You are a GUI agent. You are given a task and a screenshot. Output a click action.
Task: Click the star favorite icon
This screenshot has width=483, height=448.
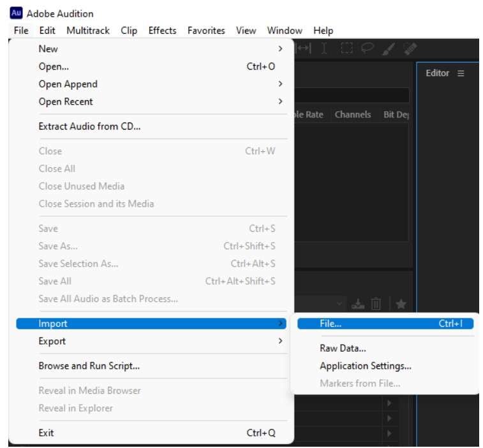click(x=401, y=304)
